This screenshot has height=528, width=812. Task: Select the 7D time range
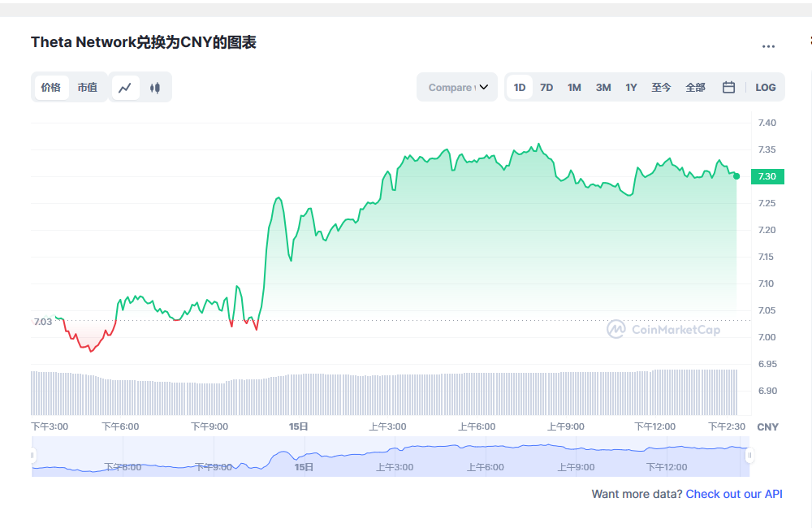pyautogui.click(x=546, y=87)
